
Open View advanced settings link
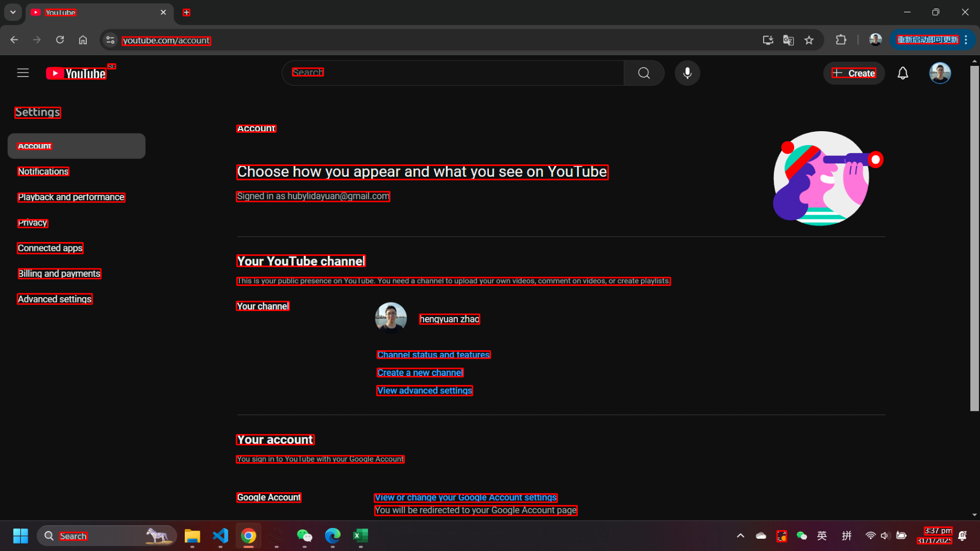click(x=425, y=391)
